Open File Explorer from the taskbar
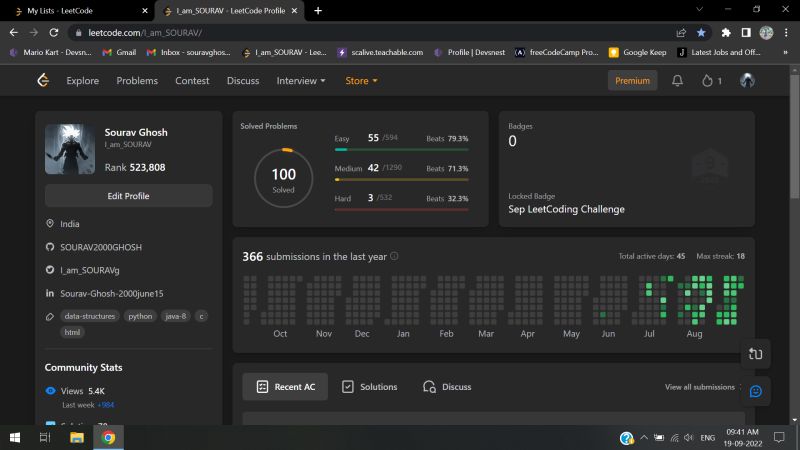 75,438
